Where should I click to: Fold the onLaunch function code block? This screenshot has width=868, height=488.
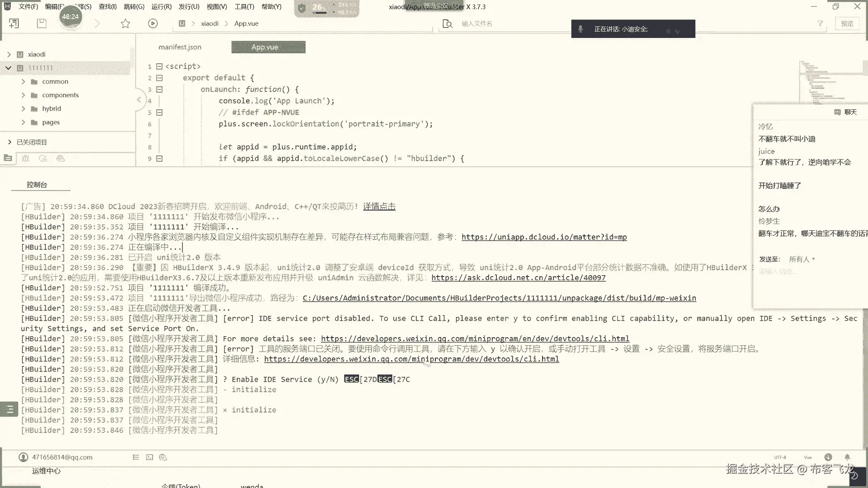pos(159,89)
